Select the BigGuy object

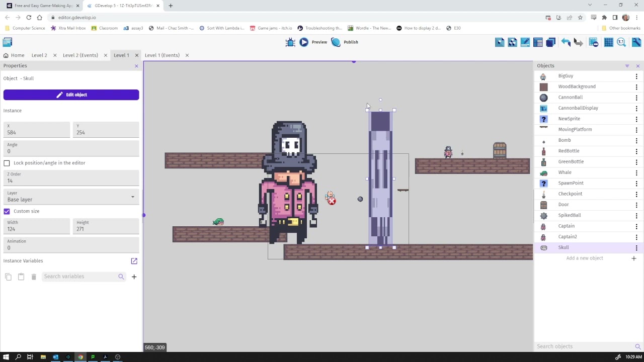click(566, 76)
